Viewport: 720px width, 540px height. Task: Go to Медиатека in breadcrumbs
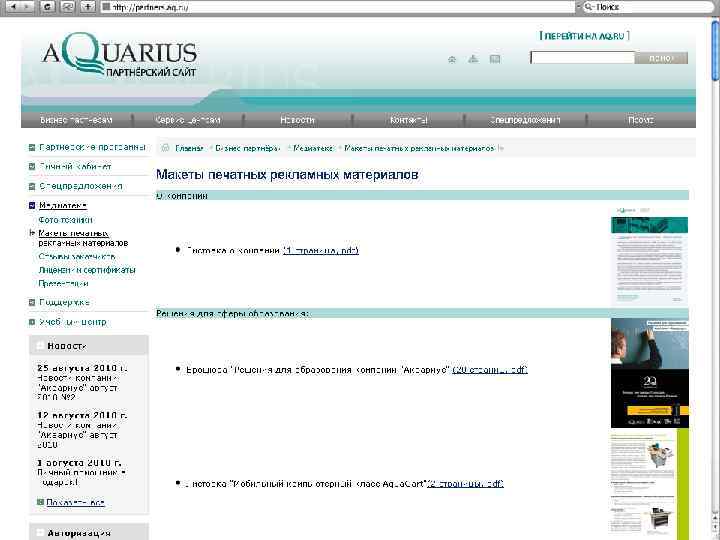point(313,148)
